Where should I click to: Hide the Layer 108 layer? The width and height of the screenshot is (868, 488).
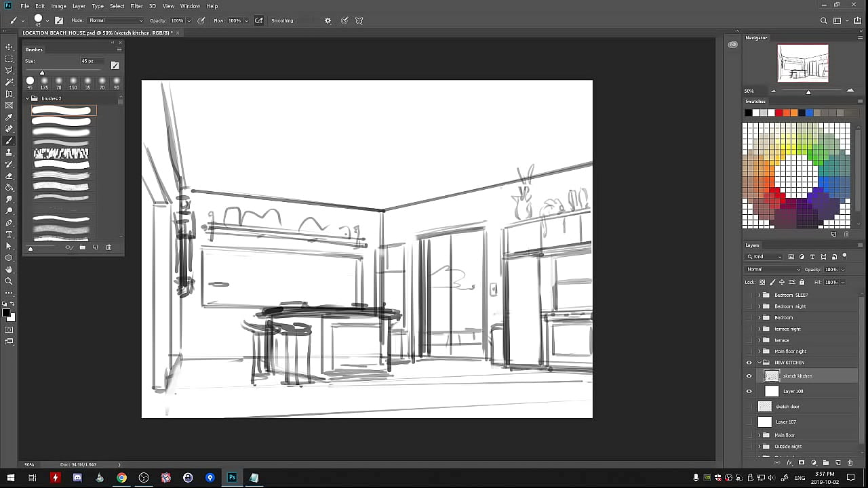click(749, 391)
